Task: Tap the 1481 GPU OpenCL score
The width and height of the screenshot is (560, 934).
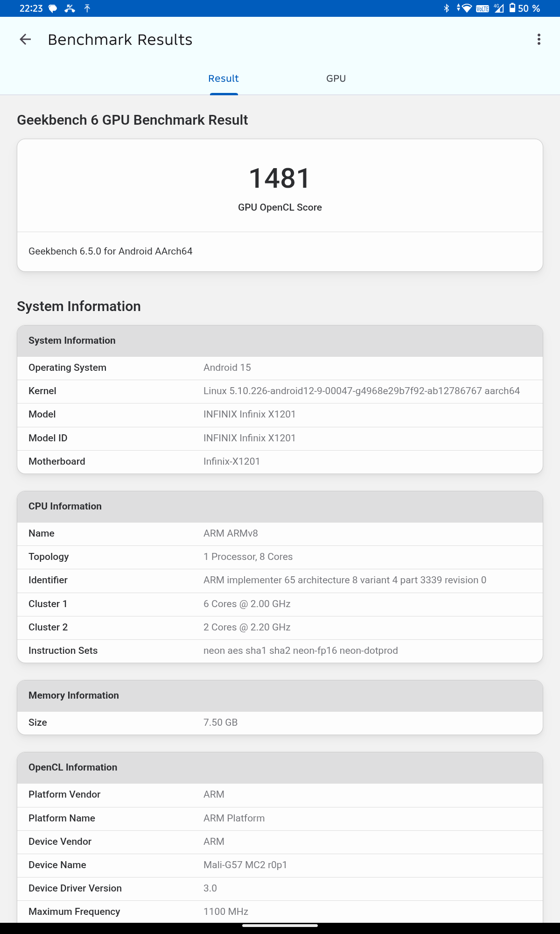Action: pos(280,178)
